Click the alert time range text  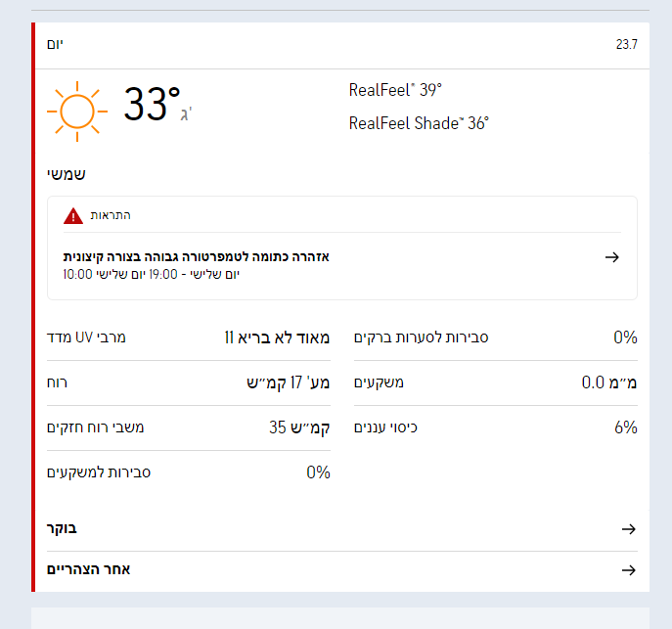point(151,274)
